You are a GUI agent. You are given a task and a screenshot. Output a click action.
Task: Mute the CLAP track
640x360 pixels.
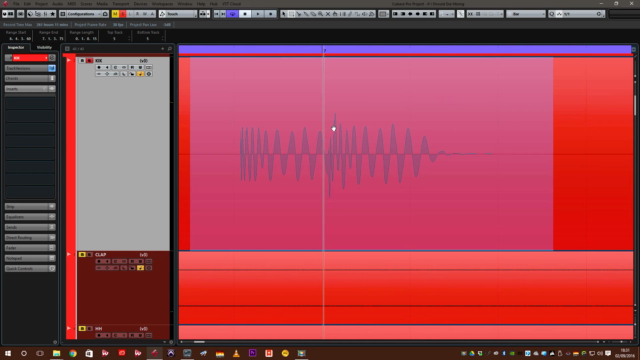(82, 255)
